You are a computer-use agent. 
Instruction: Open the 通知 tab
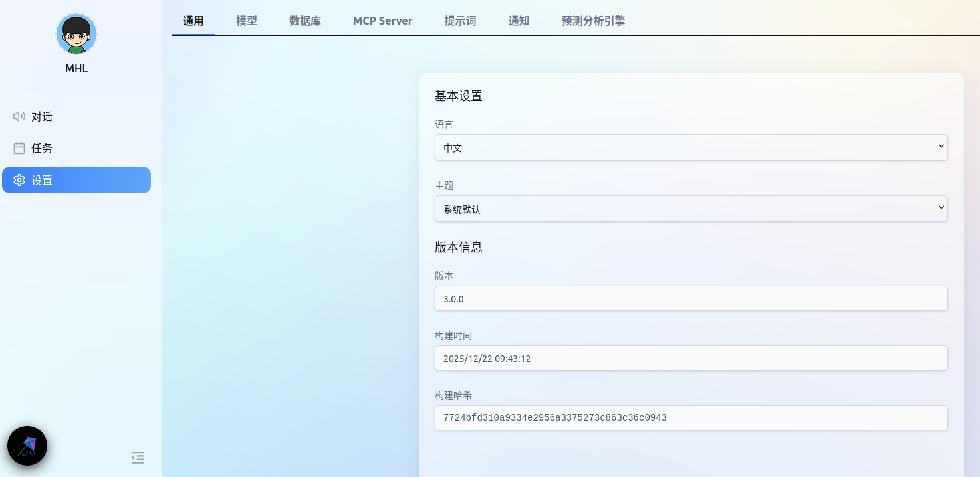click(x=519, y=21)
